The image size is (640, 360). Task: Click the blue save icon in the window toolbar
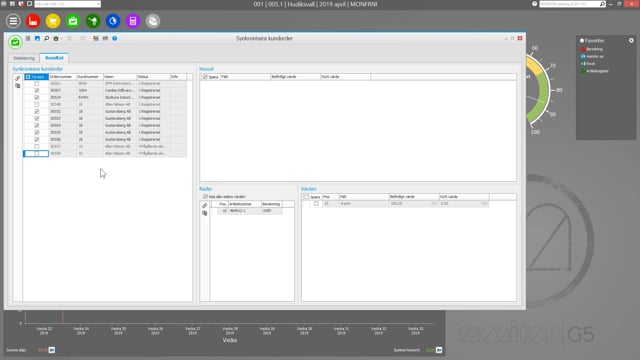click(x=37, y=38)
